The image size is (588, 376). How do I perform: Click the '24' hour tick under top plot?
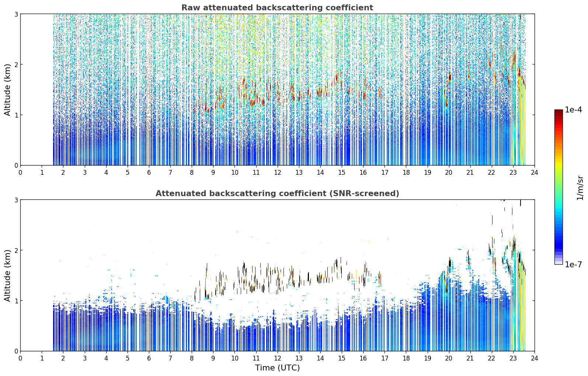[x=535, y=173]
